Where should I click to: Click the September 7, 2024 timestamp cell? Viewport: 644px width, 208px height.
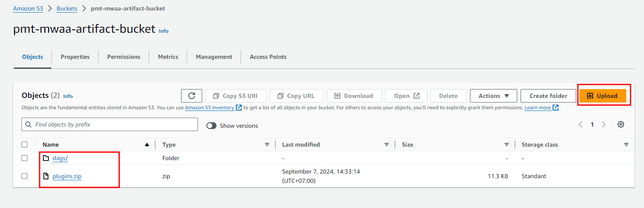(321, 176)
